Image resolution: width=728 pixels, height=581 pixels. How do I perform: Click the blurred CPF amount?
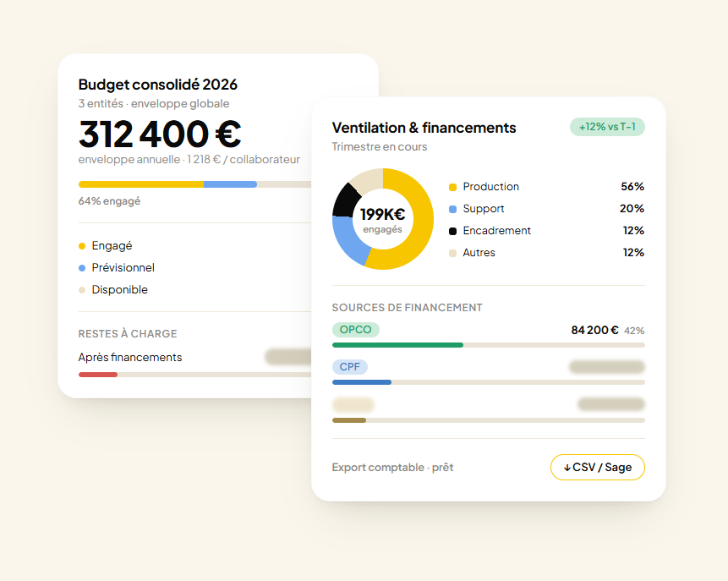(x=607, y=367)
